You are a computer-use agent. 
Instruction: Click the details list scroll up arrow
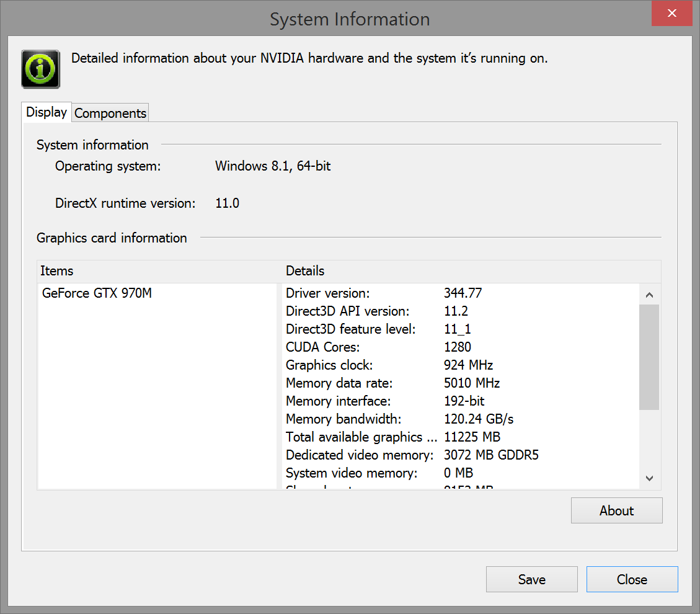[x=650, y=295]
